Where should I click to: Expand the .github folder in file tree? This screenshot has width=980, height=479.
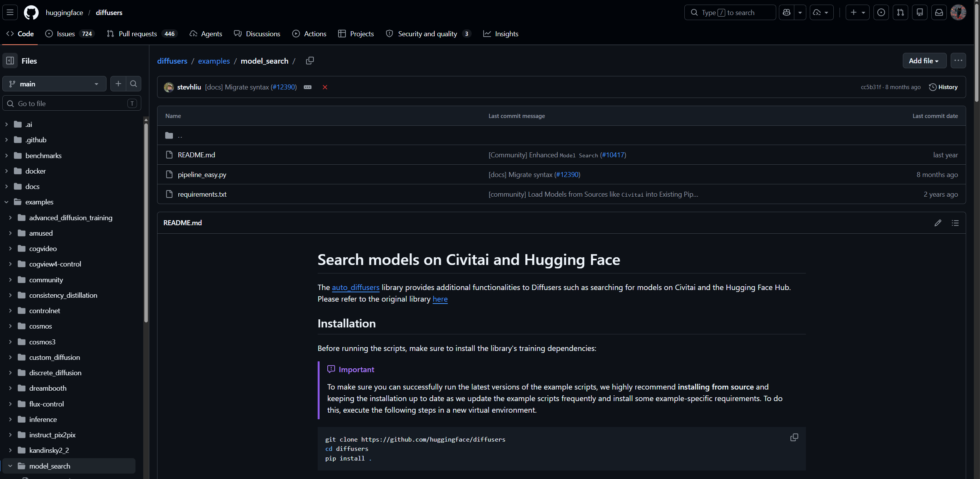click(x=7, y=140)
